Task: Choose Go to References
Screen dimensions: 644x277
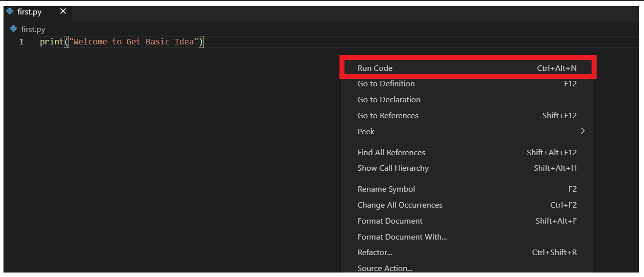Action: [x=388, y=116]
